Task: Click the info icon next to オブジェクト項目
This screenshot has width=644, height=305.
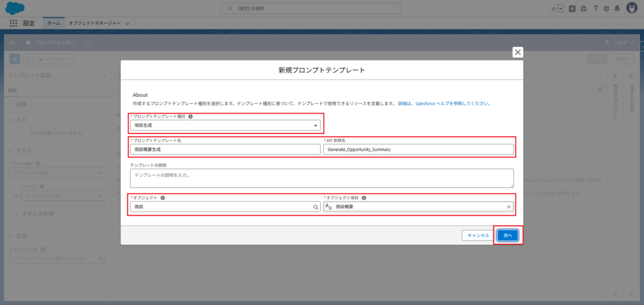Action: click(x=363, y=198)
